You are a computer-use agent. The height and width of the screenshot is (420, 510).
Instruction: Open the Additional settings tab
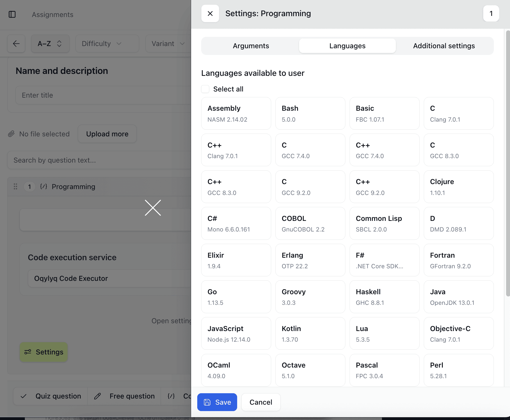click(444, 46)
